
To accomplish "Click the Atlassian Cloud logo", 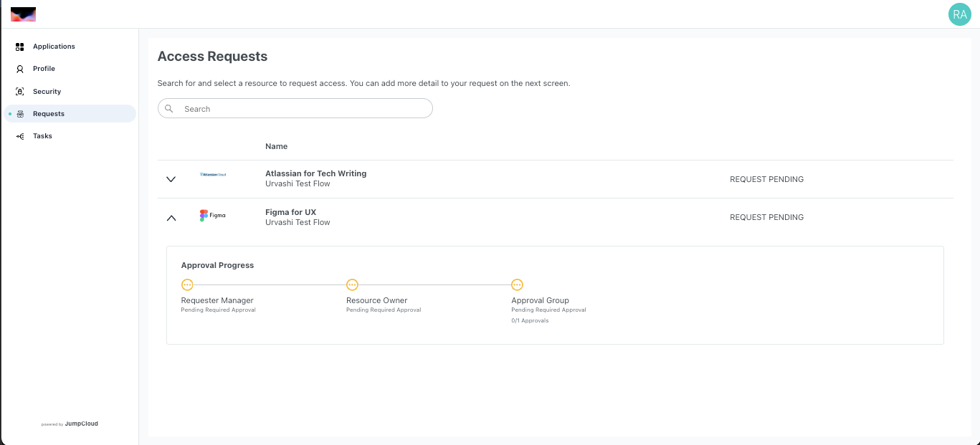I will (213, 174).
